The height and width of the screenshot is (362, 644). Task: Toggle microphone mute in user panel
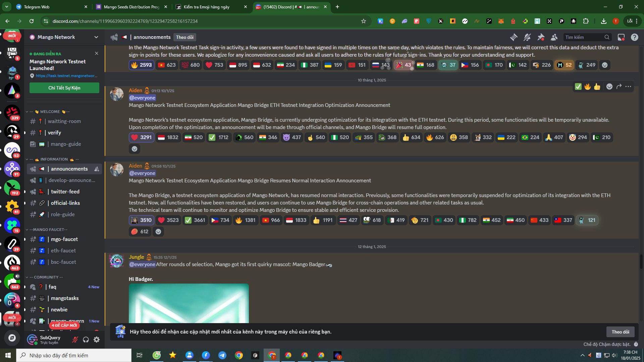click(75, 340)
